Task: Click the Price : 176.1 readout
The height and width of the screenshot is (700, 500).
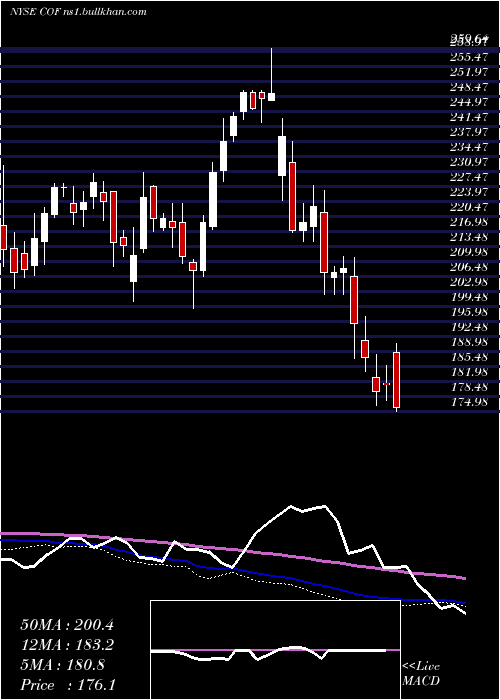Action: [x=67, y=685]
